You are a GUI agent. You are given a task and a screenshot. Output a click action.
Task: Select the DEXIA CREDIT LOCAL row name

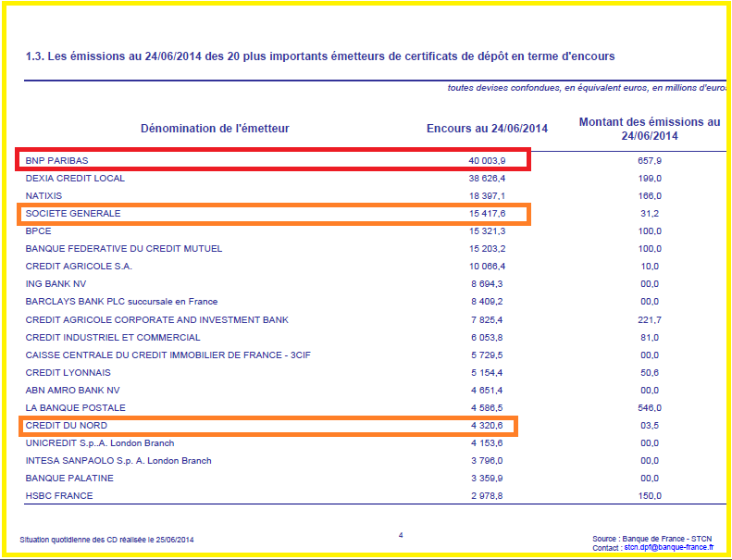[x=75, y=179]
